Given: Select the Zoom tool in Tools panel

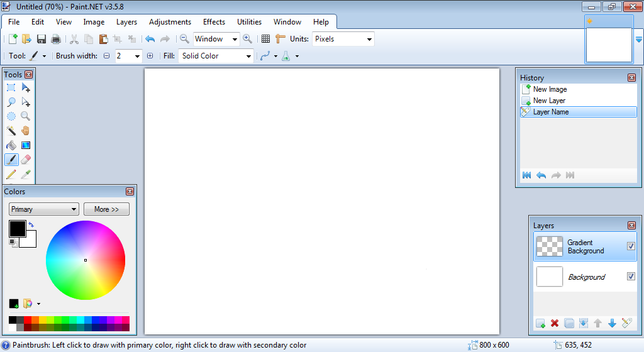Looking at the screenshot, I should 25,116.
